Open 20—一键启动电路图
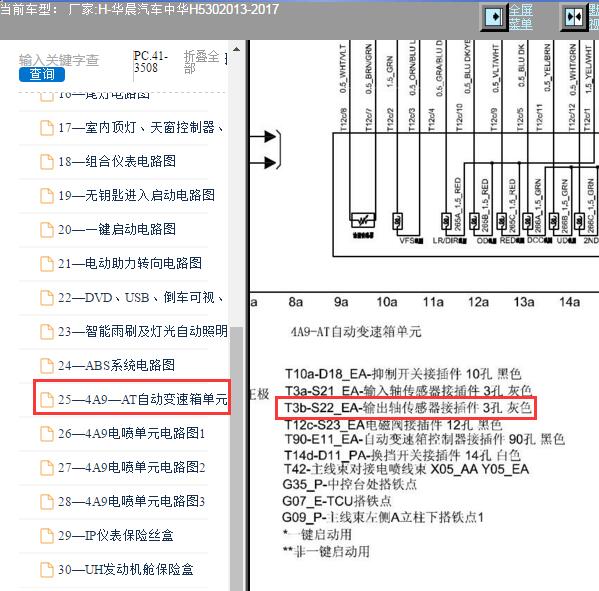Screen dimensions: 599x591 tap(117, 230)
